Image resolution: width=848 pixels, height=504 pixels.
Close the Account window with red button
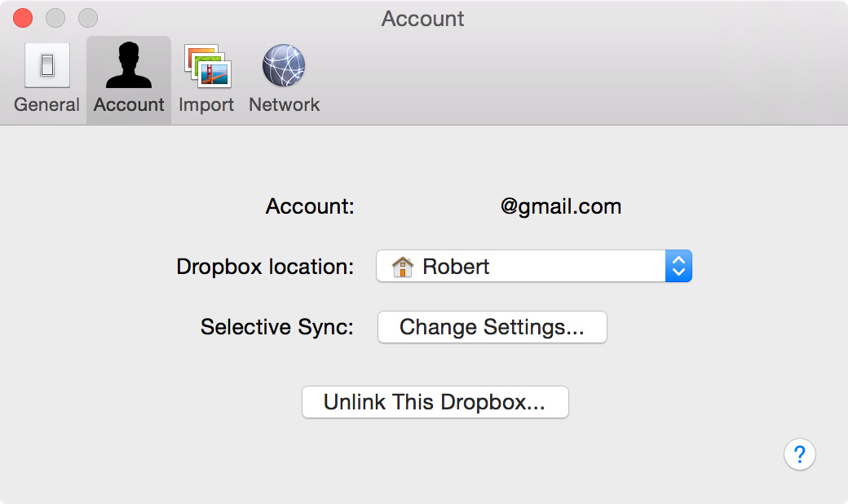pos(23,18)
